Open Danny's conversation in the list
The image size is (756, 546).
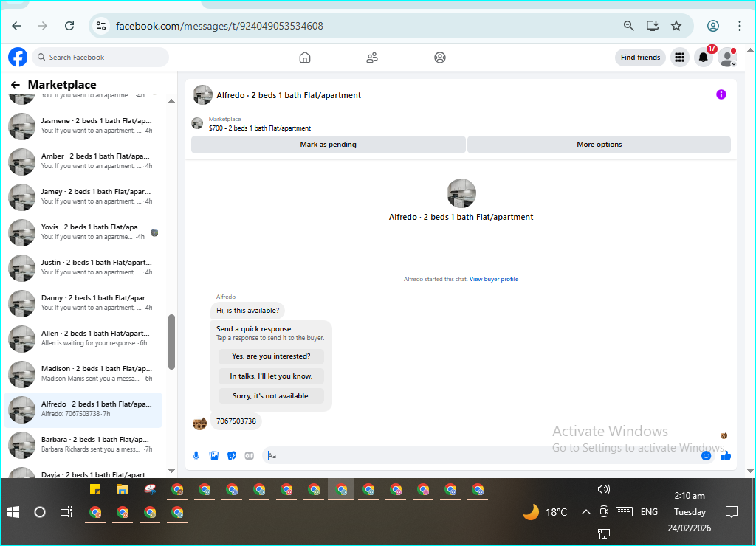(83, 303)
